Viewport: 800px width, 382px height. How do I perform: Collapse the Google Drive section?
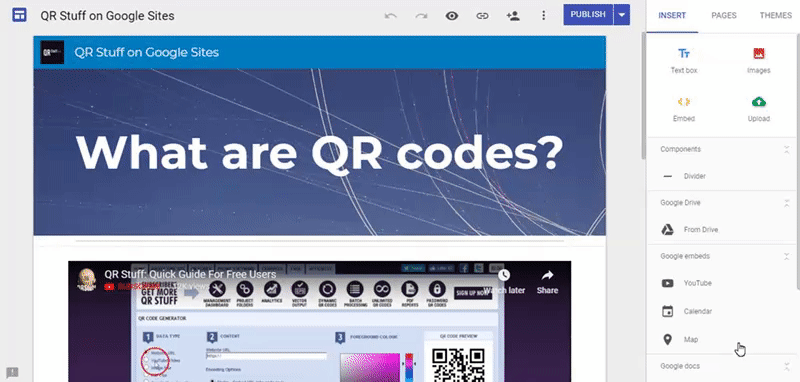[787, 203]
